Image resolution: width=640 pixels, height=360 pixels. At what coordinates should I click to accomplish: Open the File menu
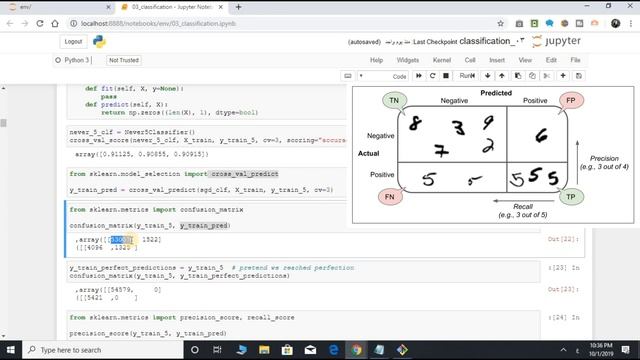(576, 60)
